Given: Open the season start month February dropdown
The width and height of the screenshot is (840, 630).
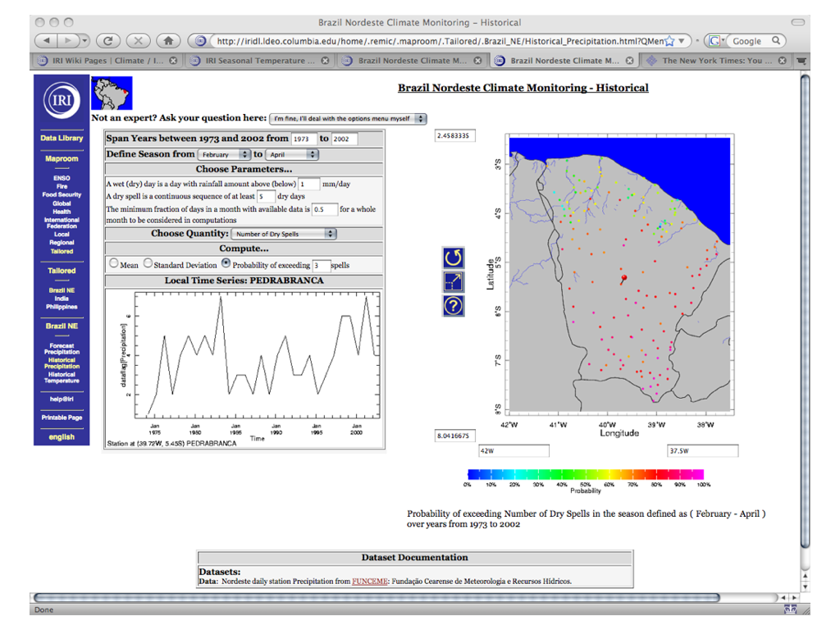Looking at the screenshot, I should [223, 154].
